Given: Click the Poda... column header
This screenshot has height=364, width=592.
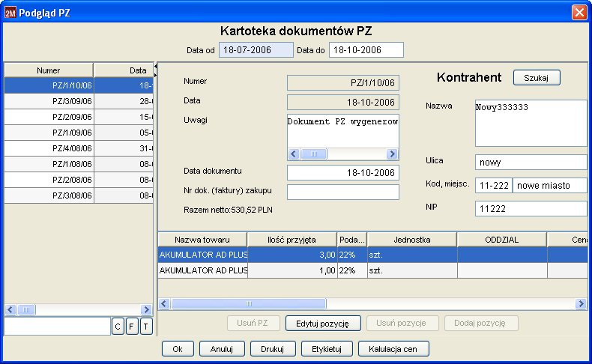Looking at the screenshot, I should [x=352, y=240].
